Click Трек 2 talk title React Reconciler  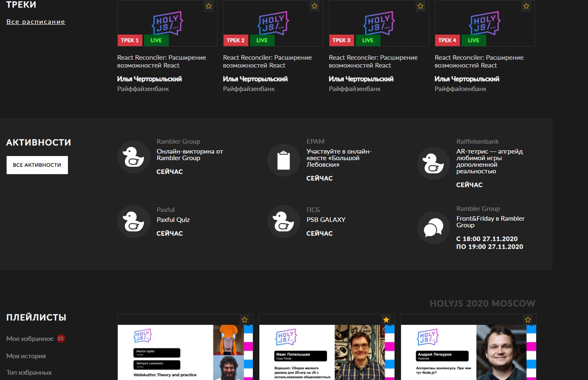coord(267,61)
